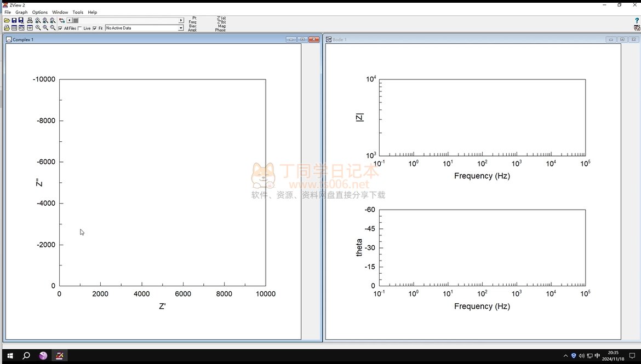Image resolution: width=641 pixels, height=364 pixels.
Task: Click the taskbar clock showing 20:35
Action: 613,356
